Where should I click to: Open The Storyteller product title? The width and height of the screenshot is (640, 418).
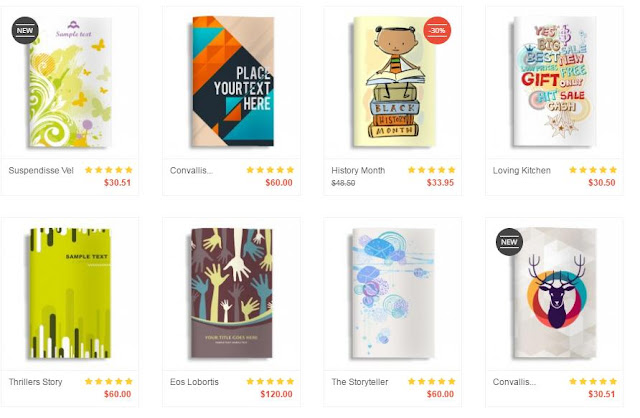(x=360, y=382)
